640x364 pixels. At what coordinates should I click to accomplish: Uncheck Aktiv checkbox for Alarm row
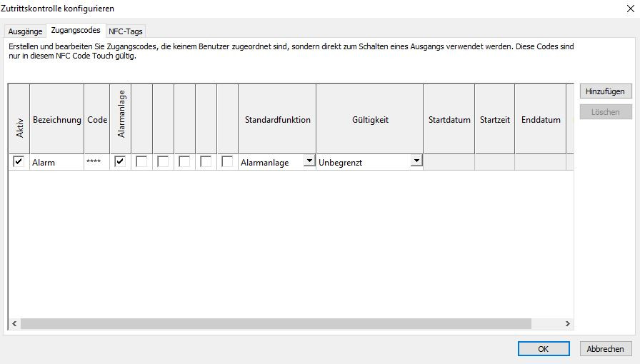(x=19, y=161)
